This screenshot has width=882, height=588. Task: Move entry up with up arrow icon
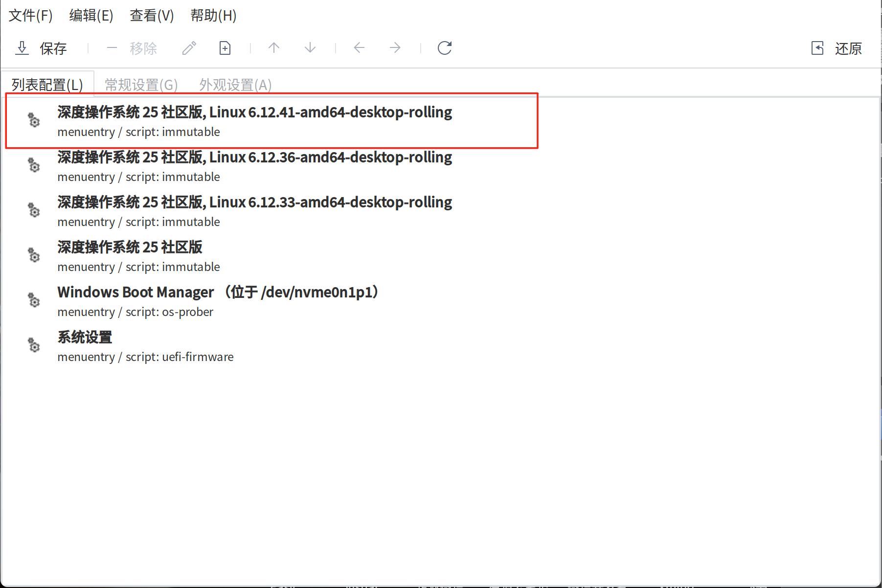274,48
